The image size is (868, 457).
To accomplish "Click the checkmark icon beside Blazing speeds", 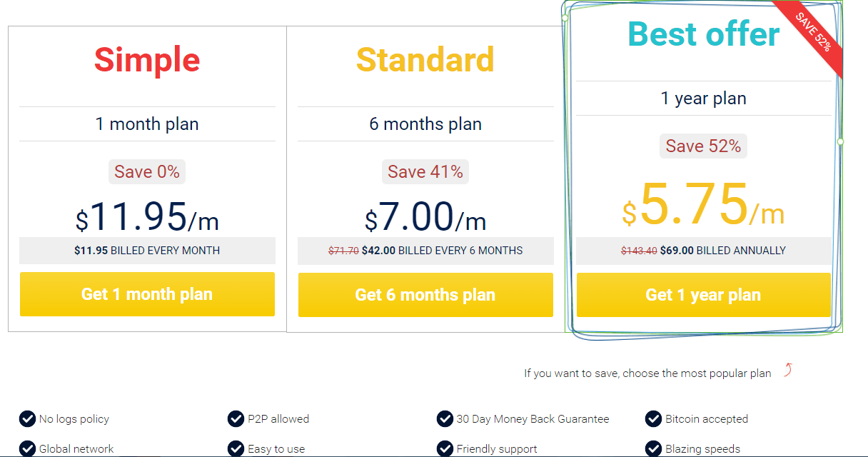I will (653, 448).
